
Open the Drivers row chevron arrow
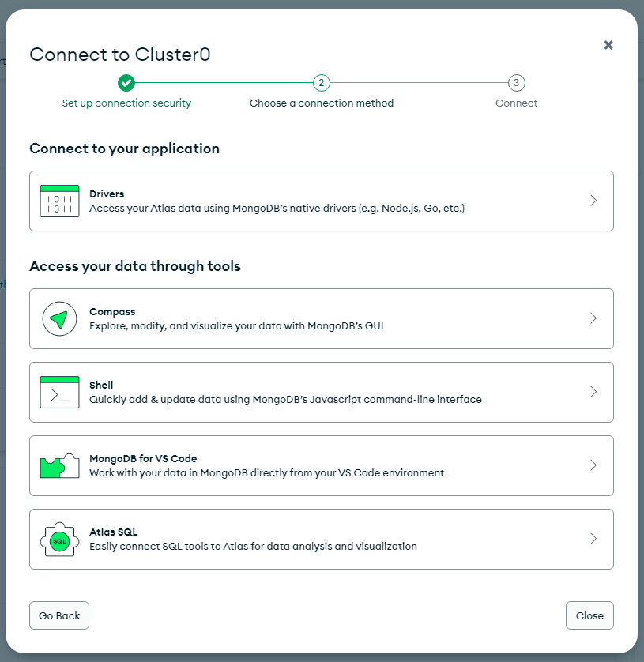[593, 201]
